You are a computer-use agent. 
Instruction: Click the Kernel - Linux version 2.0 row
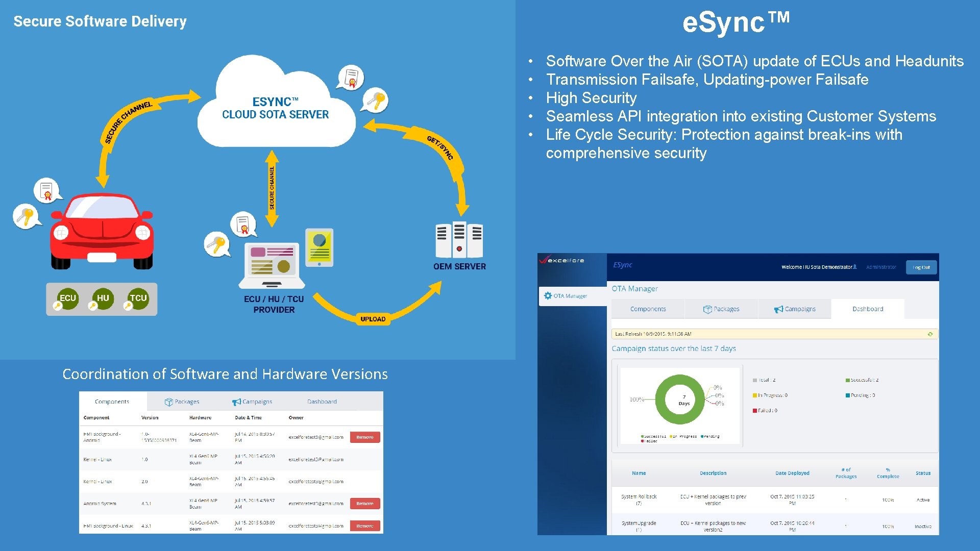tap(231, 482)
